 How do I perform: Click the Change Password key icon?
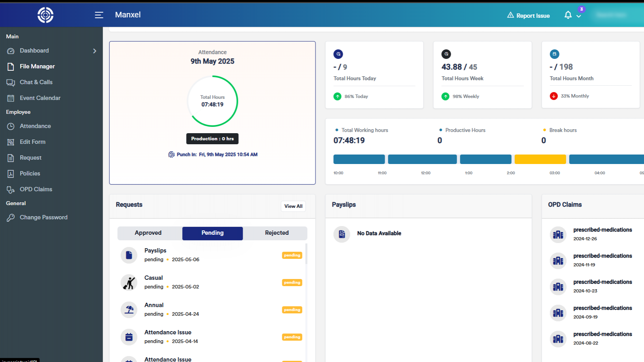pyautogui.click(x=11, y=218)
